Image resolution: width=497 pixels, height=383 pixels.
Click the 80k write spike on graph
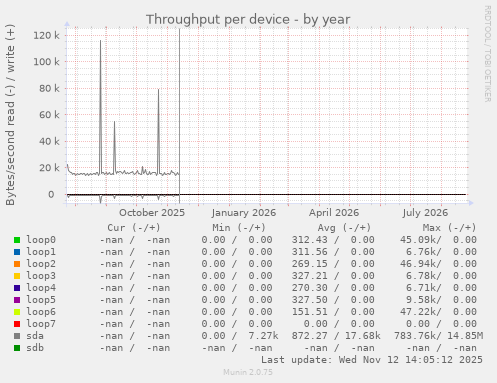pyautogui.click(x=158, y=132)
